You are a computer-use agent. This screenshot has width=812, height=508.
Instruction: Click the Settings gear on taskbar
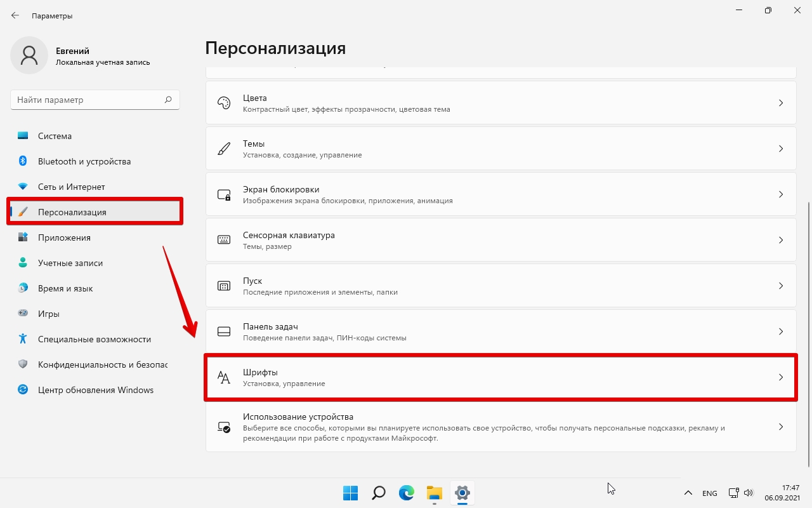tap(462, 493)
